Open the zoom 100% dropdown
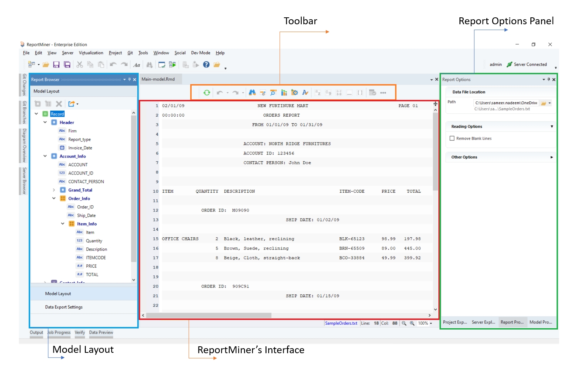Screen dimensions: 588x369 tap(431, 324)
